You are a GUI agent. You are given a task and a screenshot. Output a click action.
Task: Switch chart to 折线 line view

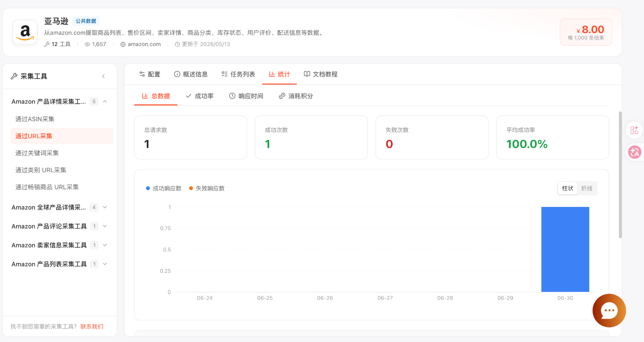coord(587,188)
